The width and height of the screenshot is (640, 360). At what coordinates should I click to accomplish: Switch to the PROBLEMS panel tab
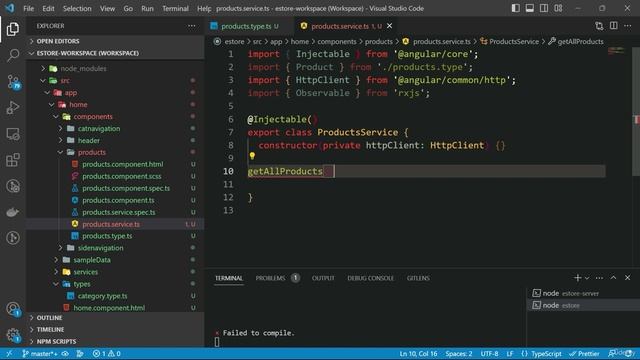click(277, 278)
